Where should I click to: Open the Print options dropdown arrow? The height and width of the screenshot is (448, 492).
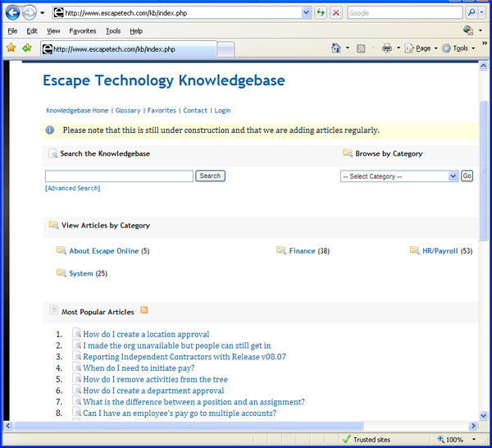point(399,48)
